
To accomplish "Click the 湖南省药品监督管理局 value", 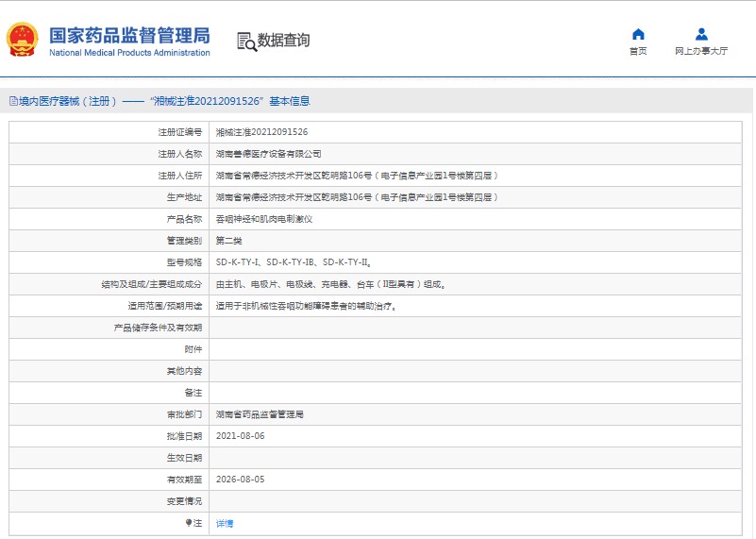I will coord(260,414).
